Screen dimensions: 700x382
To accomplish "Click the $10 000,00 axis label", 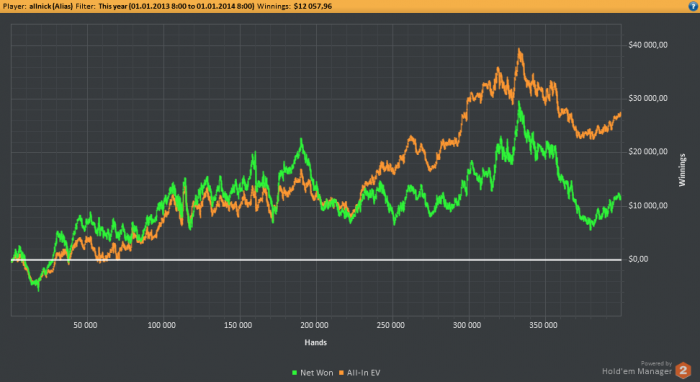I will (x=648, y=206).
